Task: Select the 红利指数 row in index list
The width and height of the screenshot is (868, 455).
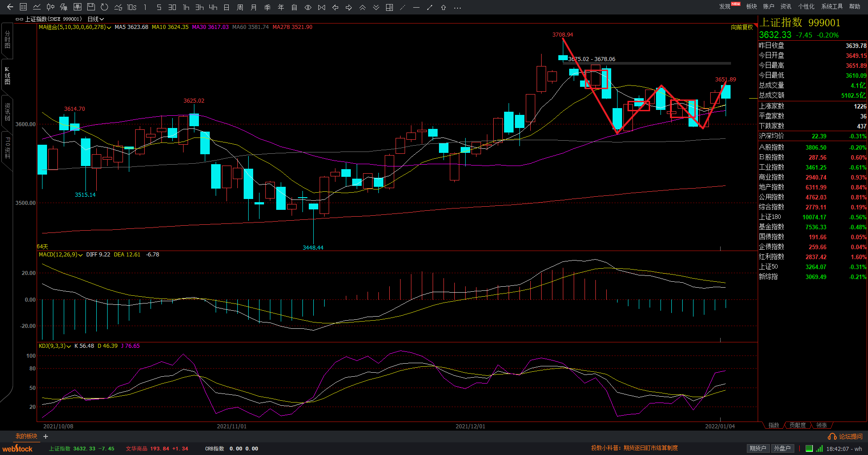Action: [812, 257]
